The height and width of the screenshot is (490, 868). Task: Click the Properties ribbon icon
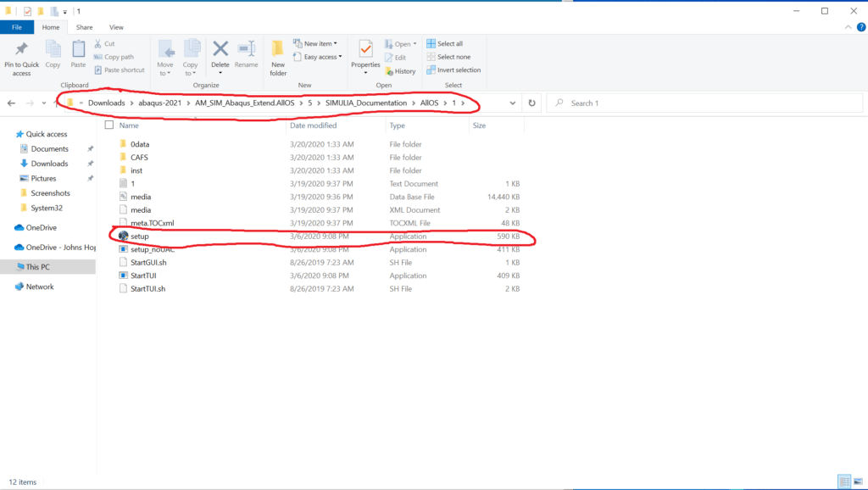[x=365, y=49]
